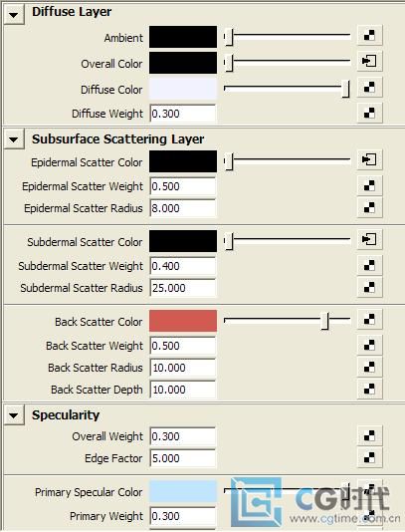Collapse the Subsurface Scattering Layer section
Viewport: 405px width, 532px height.
14,139
